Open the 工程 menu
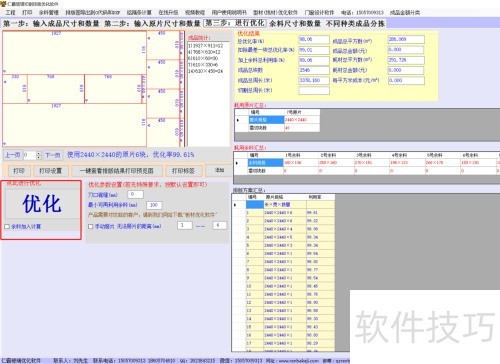 tap(10, 12)
